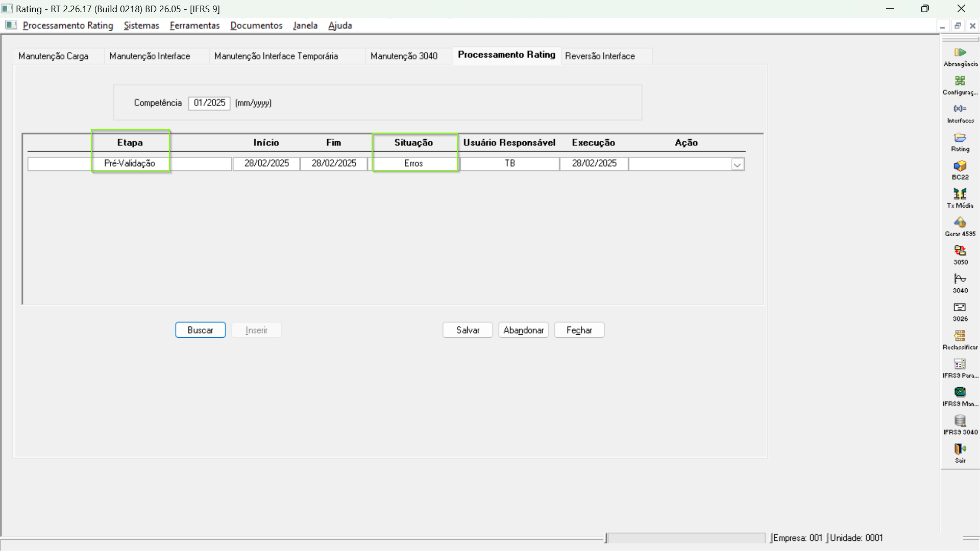Click the Abandonar button
Screen dimensions: 980x551
tap(523, 330)
